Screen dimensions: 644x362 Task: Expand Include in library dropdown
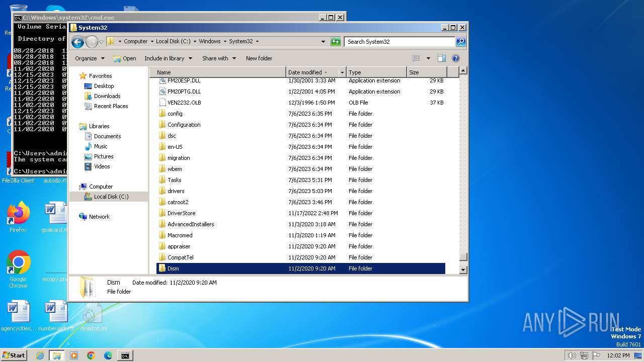pyautogui.click(x=168, y=58)
